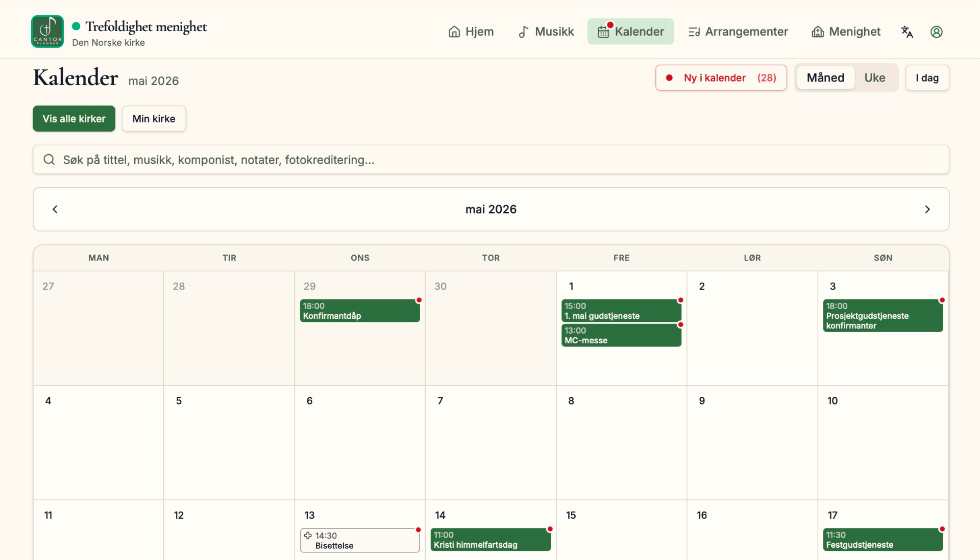Select the Min kirke filter
This screenshot has width=980, height=560.
(154, 118)
